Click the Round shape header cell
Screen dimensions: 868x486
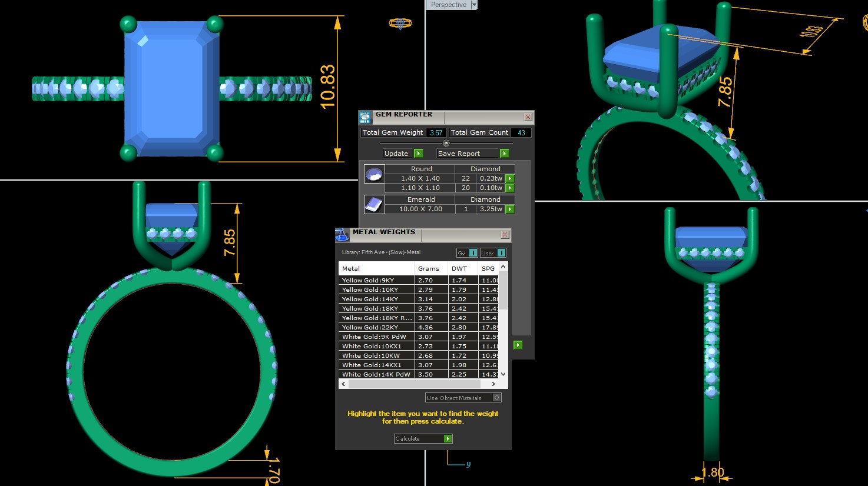420,169
